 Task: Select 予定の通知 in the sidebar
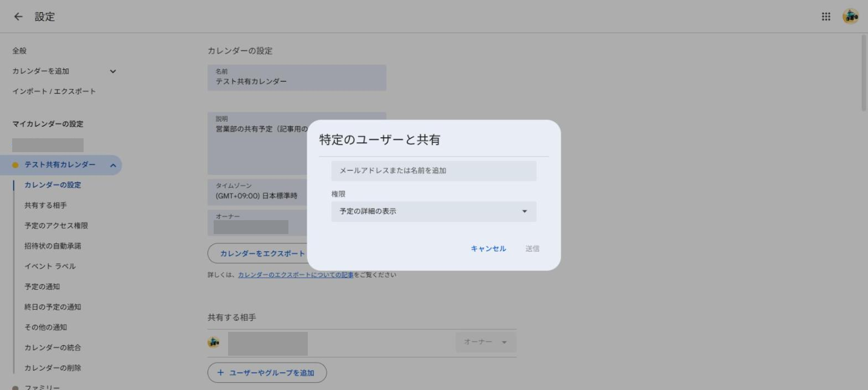[42, 287]
